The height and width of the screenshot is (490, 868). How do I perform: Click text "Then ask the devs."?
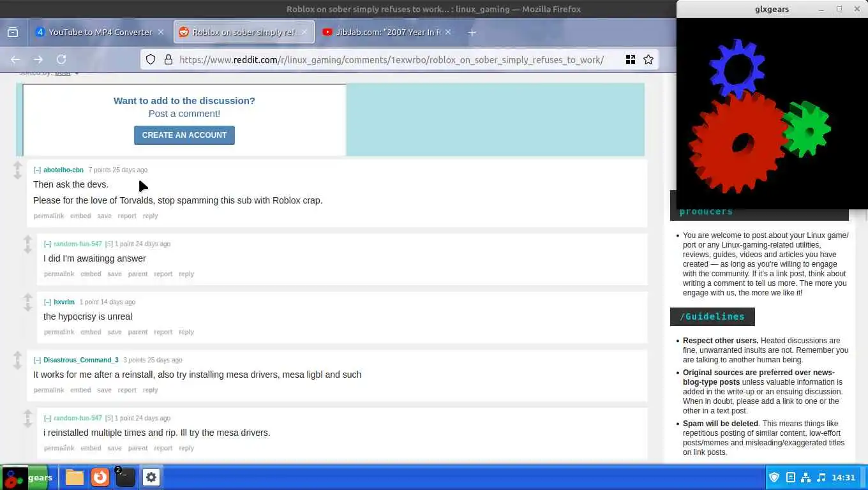(x=71, y=184)
